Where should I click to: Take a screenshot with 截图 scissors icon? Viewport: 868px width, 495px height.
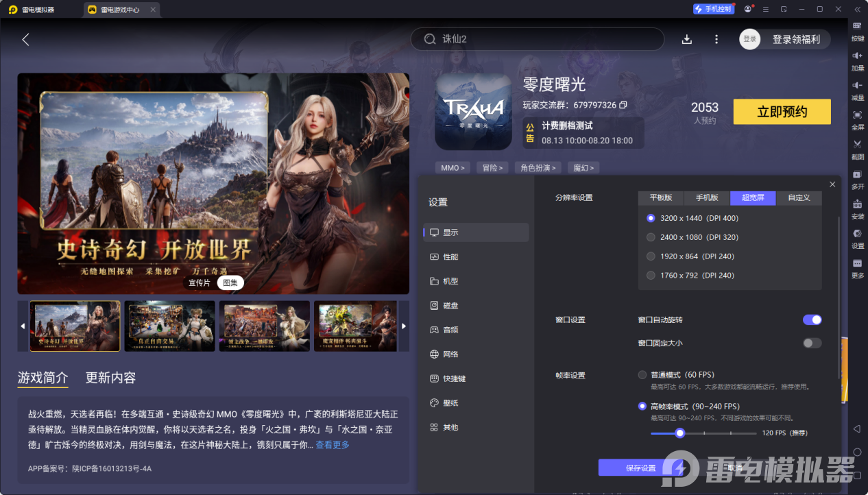[857, 148]
